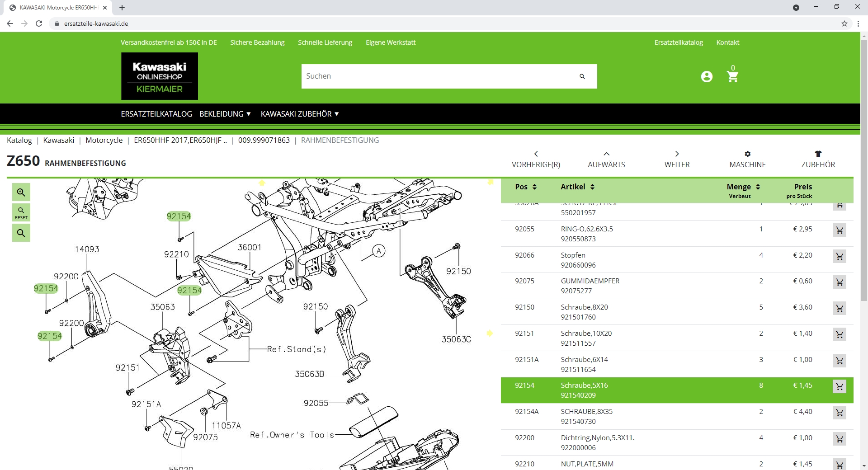Screen dimensions: 868x470
Task: Go to next diagram (Weiter)
Action: 677,160
